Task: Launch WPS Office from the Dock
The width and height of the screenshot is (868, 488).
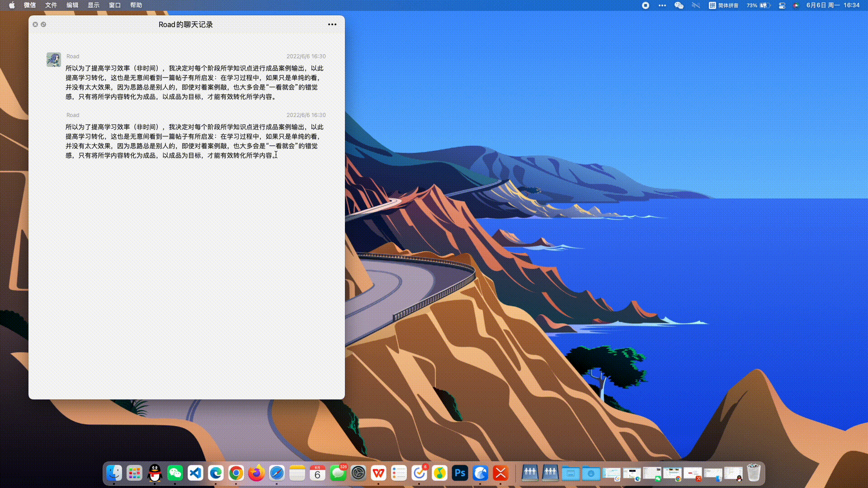Action: point(378,473)
